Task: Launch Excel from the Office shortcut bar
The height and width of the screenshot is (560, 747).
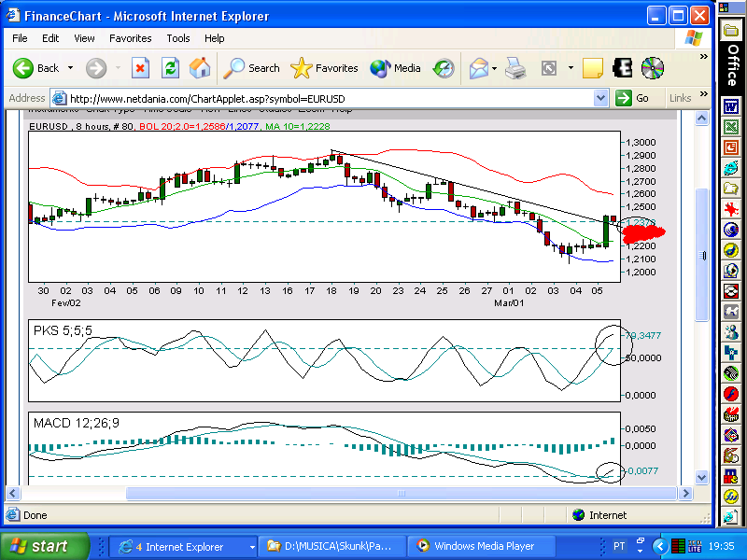Action: [x=731, y=127]
